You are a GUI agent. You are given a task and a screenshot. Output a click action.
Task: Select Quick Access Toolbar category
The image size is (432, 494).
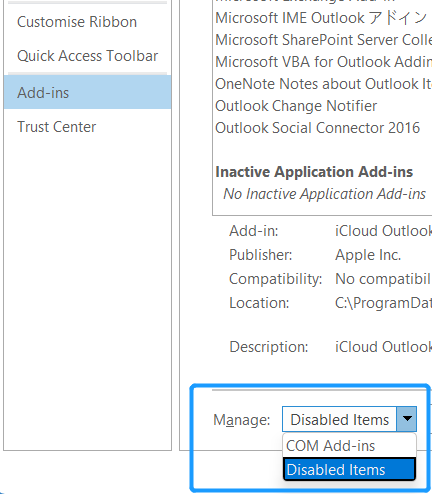click(88, 56)
